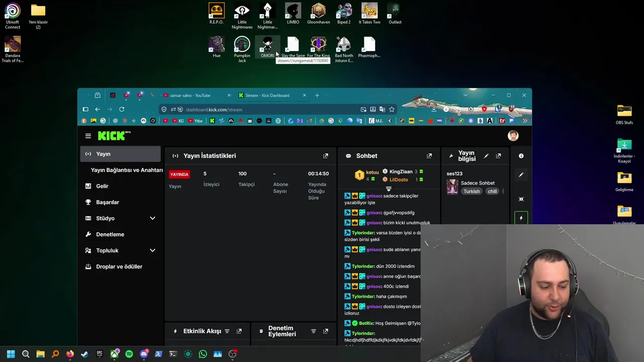Click KingZlaan in chat leaderboard
This screenshot has height=362, width=644.
click(400, 172)
